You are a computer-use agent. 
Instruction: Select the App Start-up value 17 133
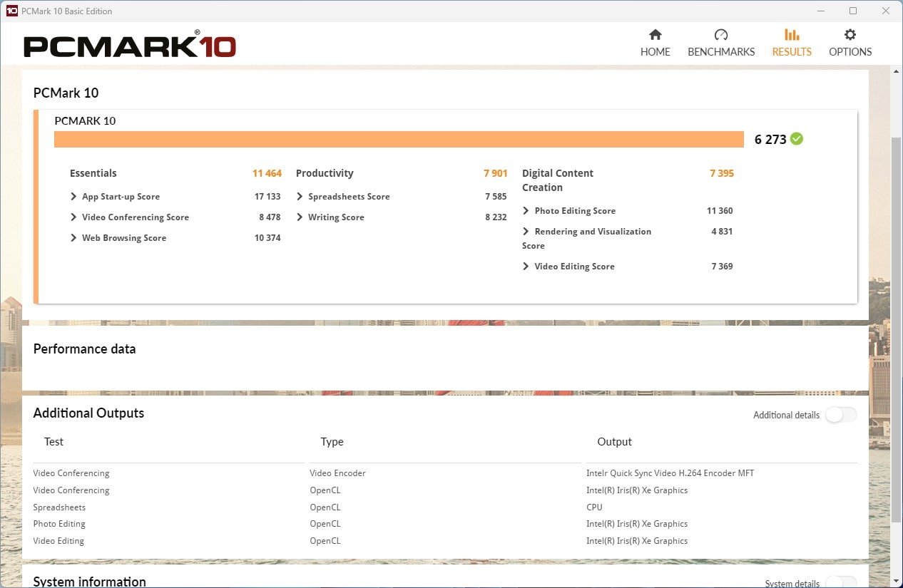pos(267,197)
